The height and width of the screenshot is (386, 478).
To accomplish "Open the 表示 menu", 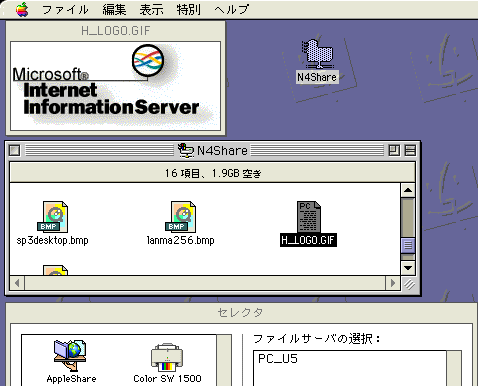I will [x=151, y=9].
